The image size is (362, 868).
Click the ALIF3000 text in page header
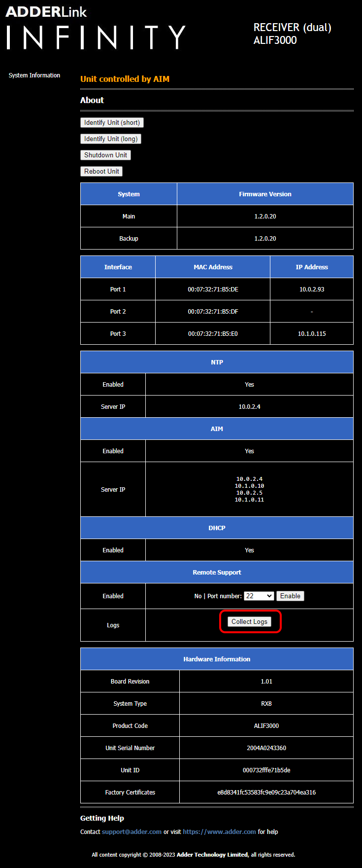pyautogui.click(x=275, y=40)
